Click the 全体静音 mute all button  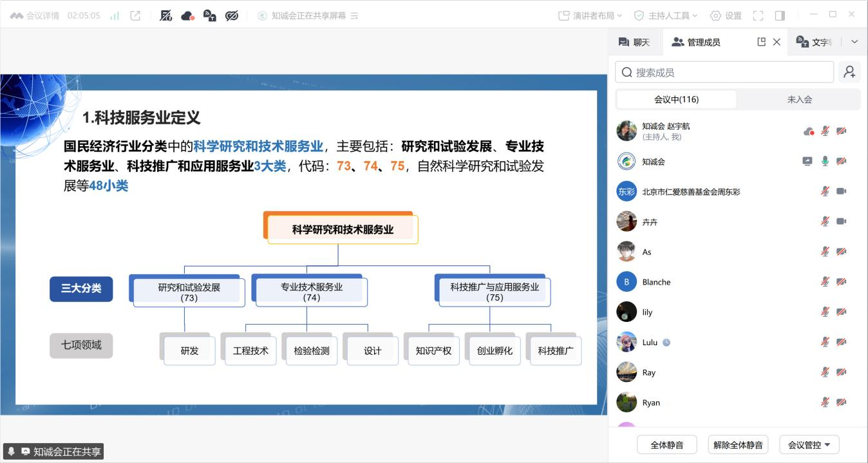click(x=667, y=445)
